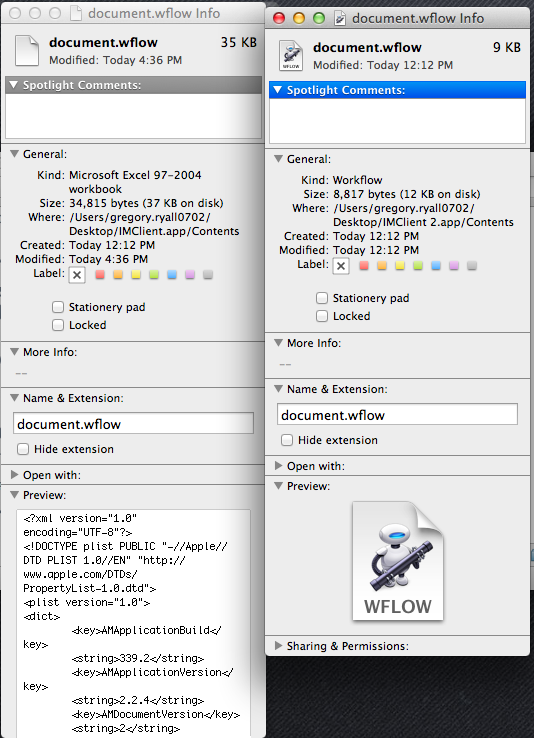Enable Stationery pad in right Info window
The width and height of the screenshot is (534, 738).
pos(322,298)
